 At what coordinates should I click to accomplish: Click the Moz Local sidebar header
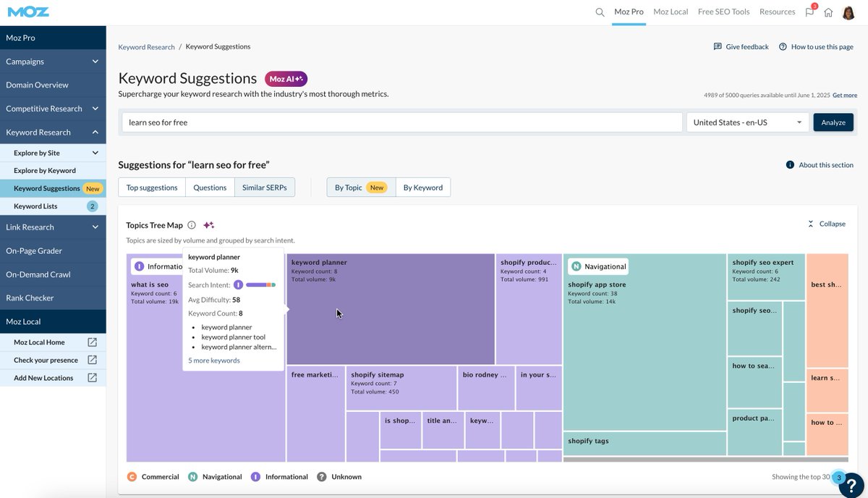click(53, 321)
